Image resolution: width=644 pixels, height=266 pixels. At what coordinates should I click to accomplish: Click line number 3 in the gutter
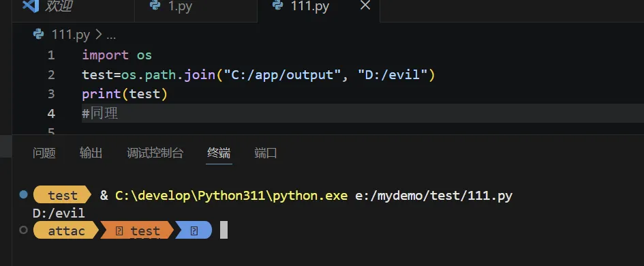[51, 94]
